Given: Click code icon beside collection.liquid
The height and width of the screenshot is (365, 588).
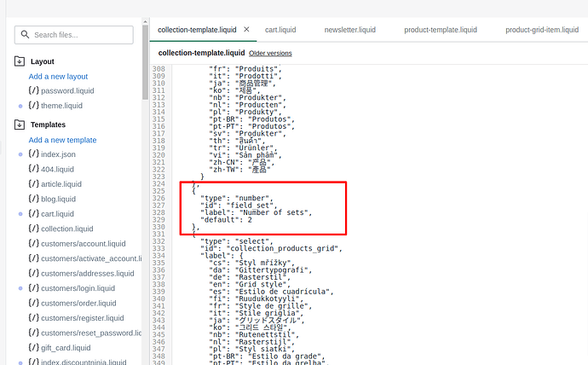Looking at the screenshot, I should click(34, 229).
